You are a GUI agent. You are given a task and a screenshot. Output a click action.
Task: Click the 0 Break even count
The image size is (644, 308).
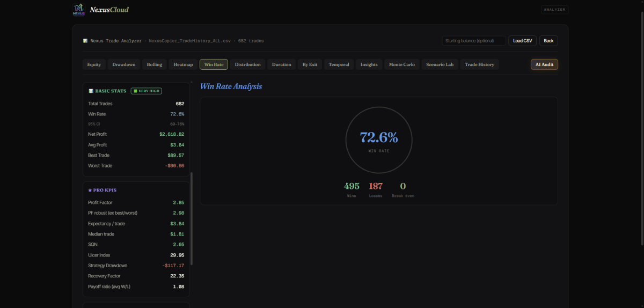click(403, 186)
